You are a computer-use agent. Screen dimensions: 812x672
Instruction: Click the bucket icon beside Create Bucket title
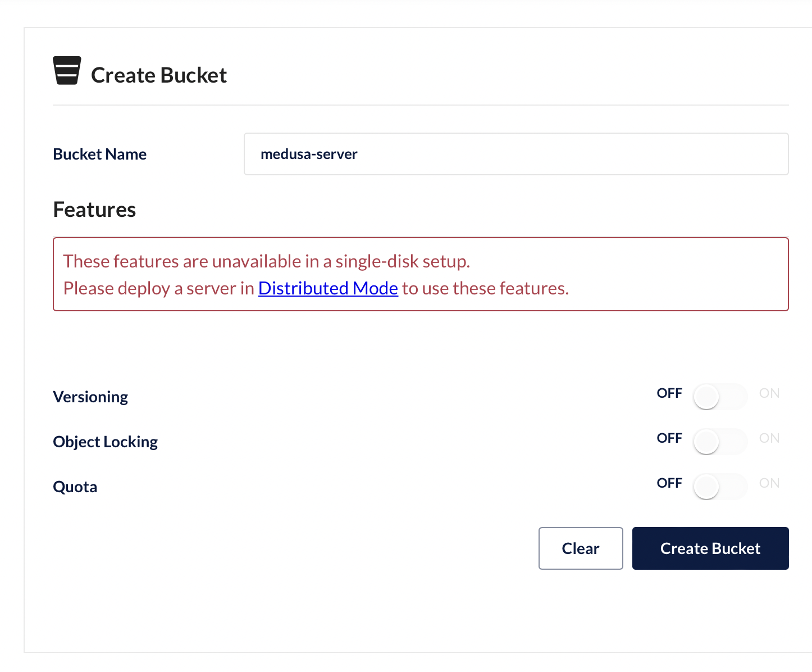(66, 71)
